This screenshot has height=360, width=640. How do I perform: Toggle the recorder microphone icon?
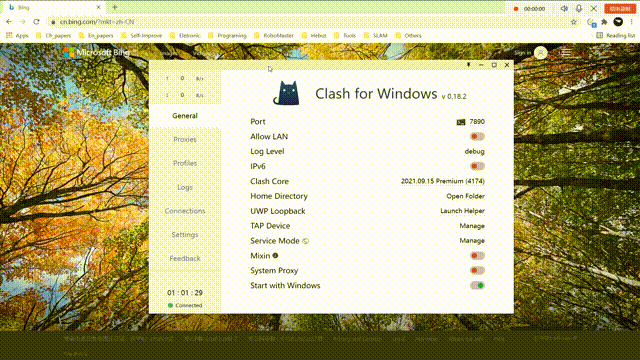[x=579, y=9]
